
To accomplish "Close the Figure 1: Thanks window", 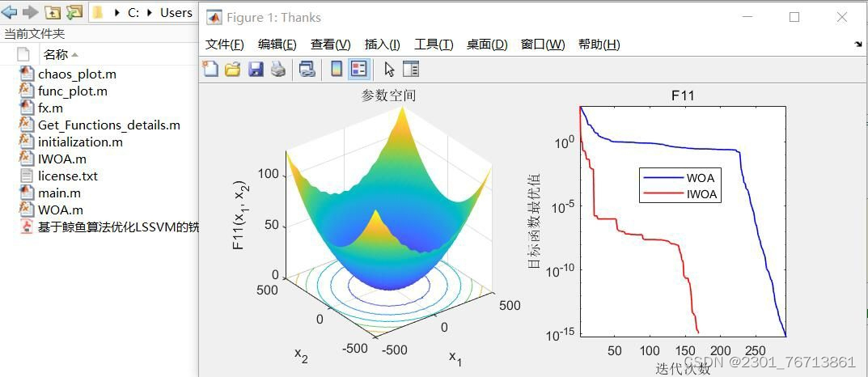I will (842, 17).
